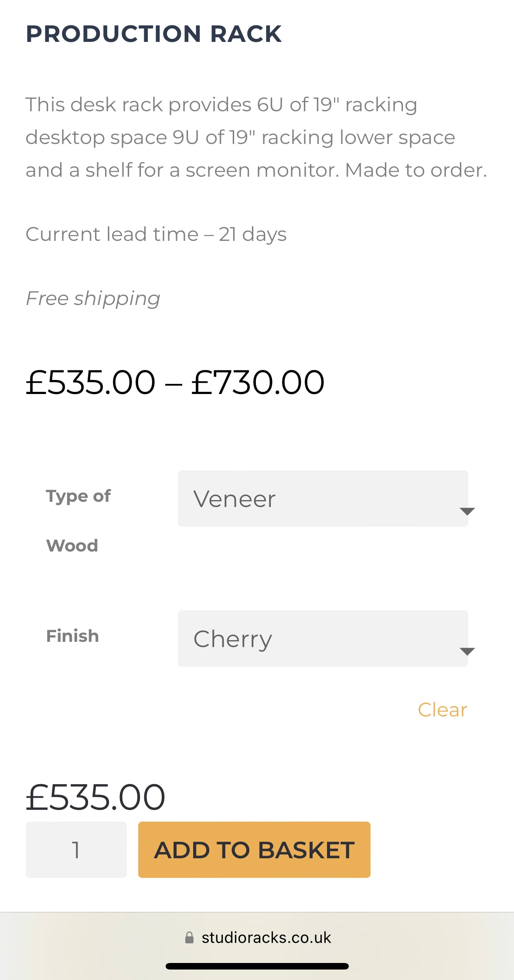Click the "Made to order." sentence
The image size is (514, 980).
pos(415,170)
